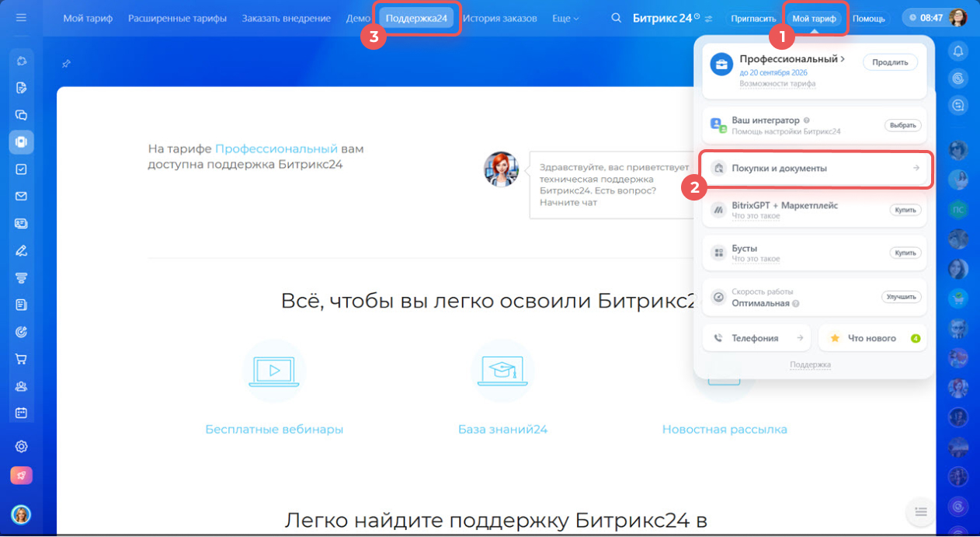Open the hamburger menu in the sidebar
Image resolution: width=980 pixels, height=537 pixels.
21,17
